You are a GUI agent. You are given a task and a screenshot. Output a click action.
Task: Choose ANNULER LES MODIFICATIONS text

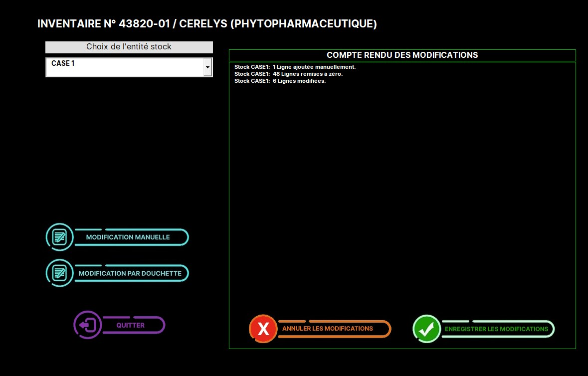pyautogui.click(x=328, y=329)
